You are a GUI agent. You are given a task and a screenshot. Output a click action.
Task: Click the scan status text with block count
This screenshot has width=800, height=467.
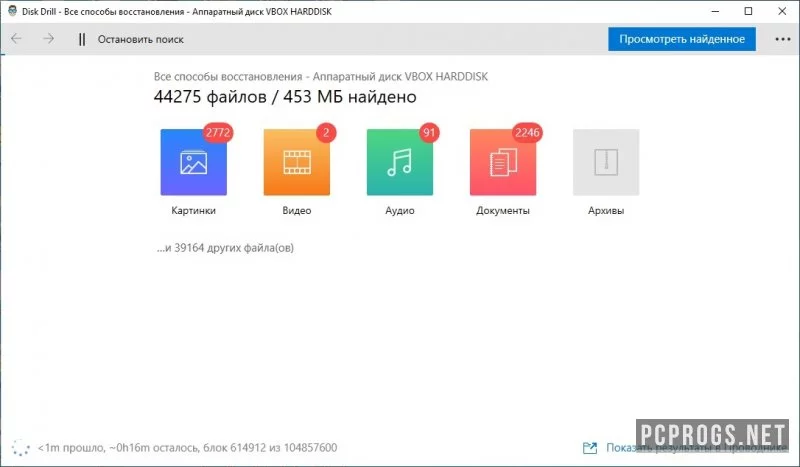tap(187, 448)
